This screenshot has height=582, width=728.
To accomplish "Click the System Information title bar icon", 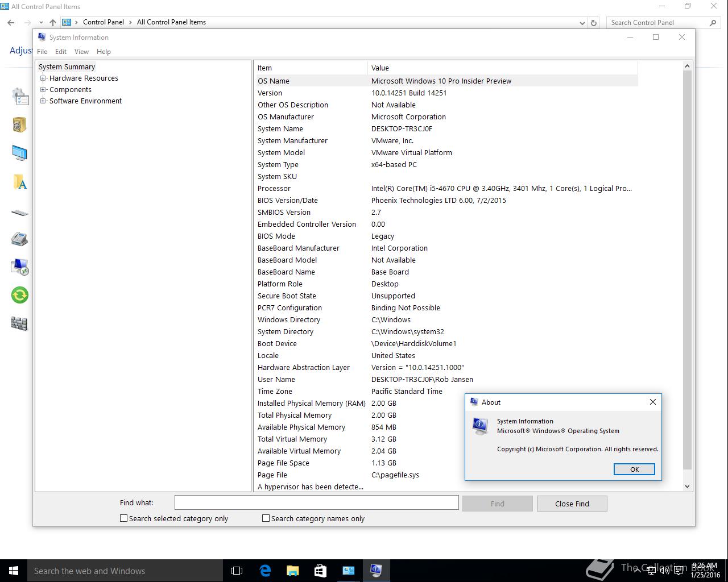I will (42, 37).
